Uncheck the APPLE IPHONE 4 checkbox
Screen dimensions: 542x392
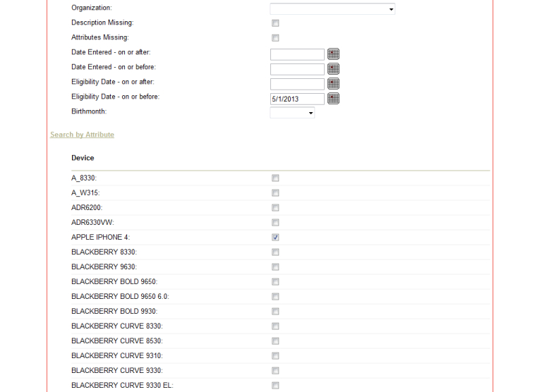click(x=275, y=238)
